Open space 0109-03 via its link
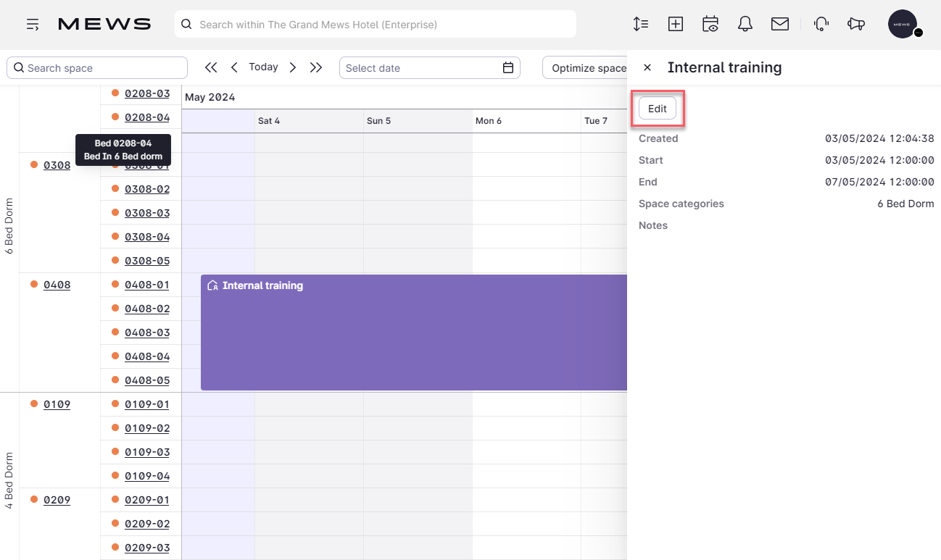Viewport: 941px width, 560px height. pos(146,451)
